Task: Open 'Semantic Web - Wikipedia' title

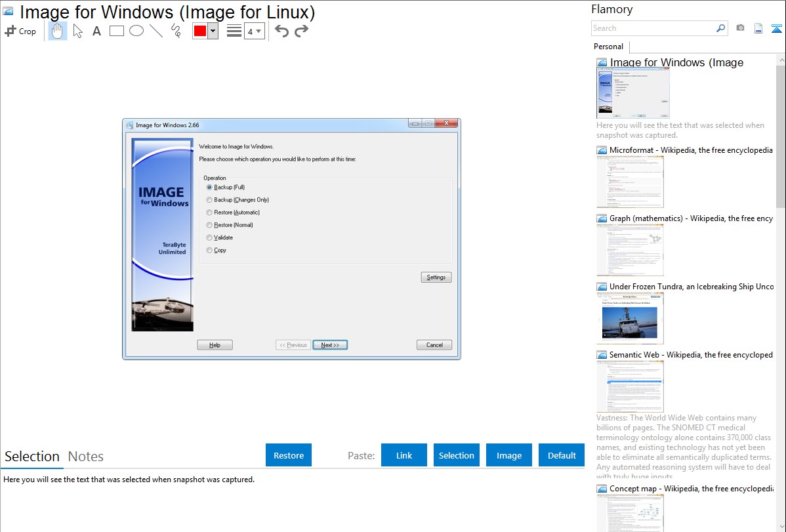Action: point(691,355)
